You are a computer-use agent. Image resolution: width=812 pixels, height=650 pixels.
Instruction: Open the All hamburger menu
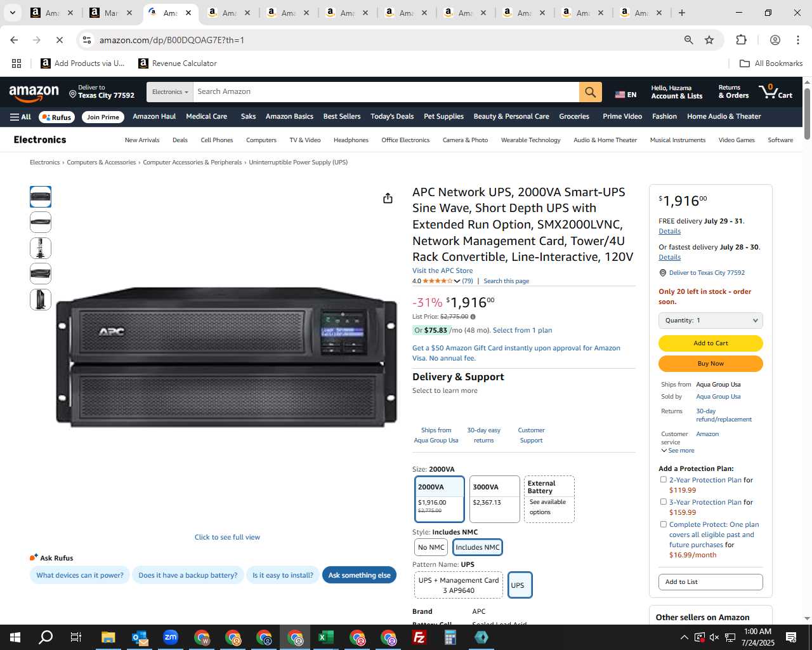pyautogui.click(x=20, y=117)
